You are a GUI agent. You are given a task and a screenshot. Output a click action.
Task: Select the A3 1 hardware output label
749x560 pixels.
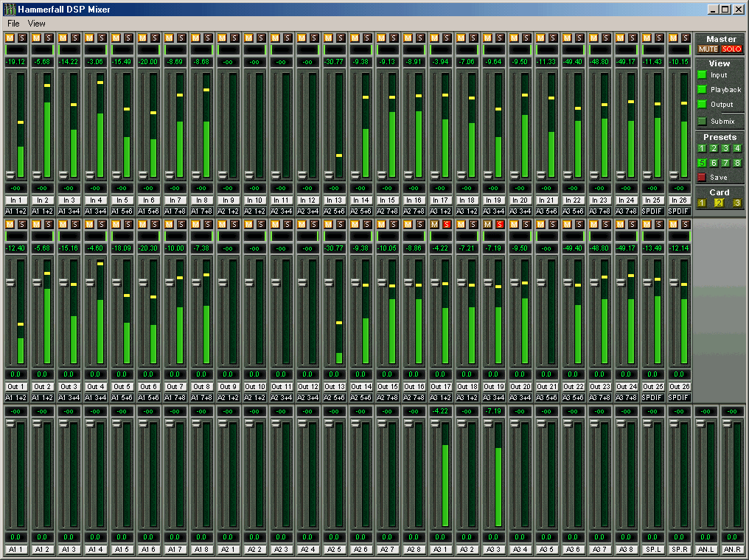440,550
